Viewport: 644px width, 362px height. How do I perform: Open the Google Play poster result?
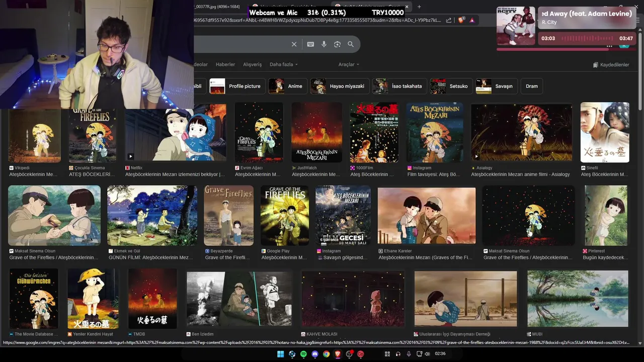[x=284, y=215]
